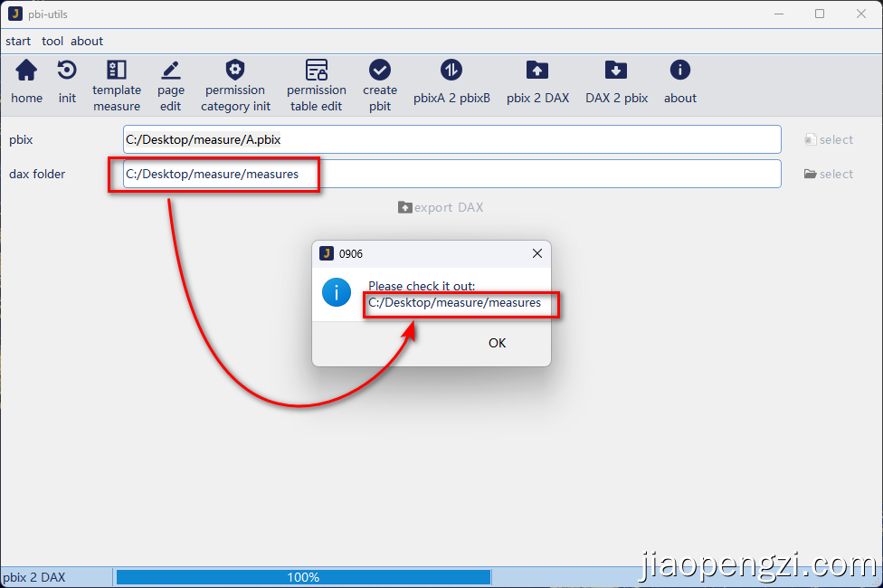
Task: Click select button for dax folder
Action: 829,174
